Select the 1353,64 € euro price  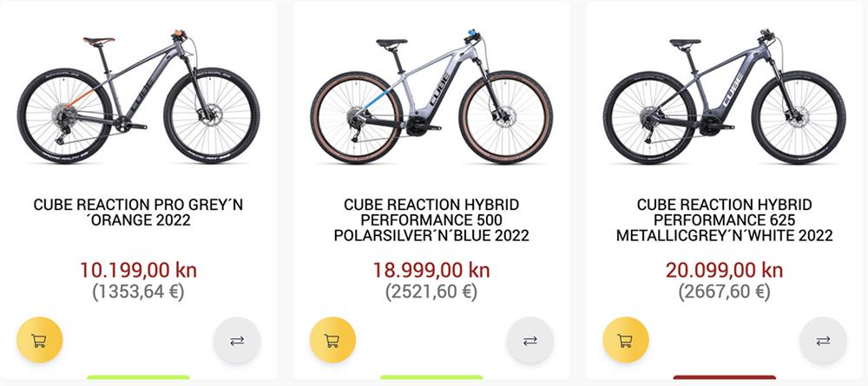[138, 291]
